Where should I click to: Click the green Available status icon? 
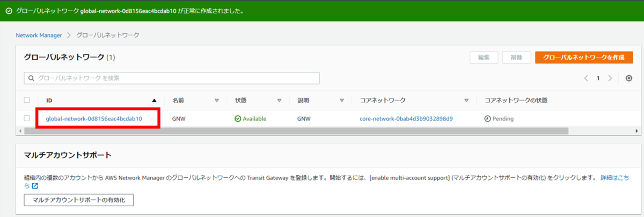point(238,118)
